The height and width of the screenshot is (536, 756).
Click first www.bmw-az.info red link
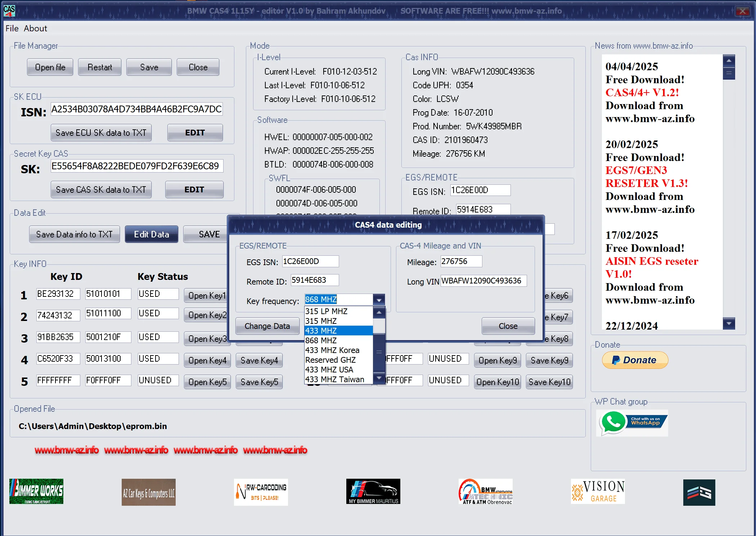pyautogui.click(x=67, y=450)
